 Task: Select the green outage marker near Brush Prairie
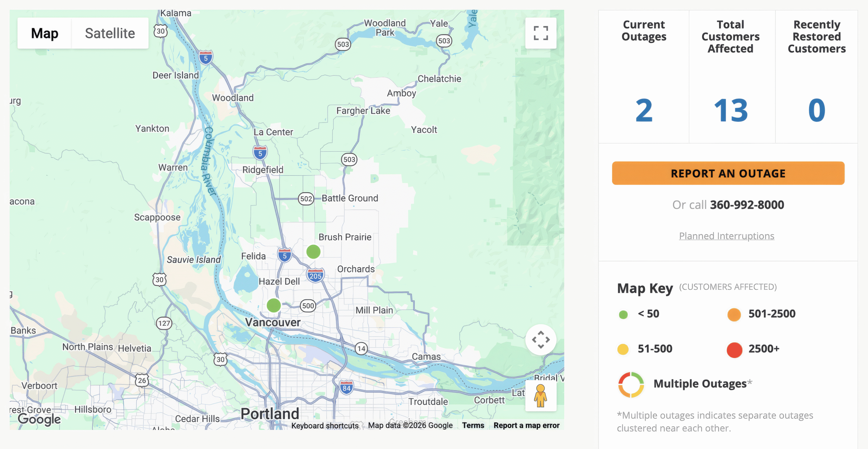313,252
